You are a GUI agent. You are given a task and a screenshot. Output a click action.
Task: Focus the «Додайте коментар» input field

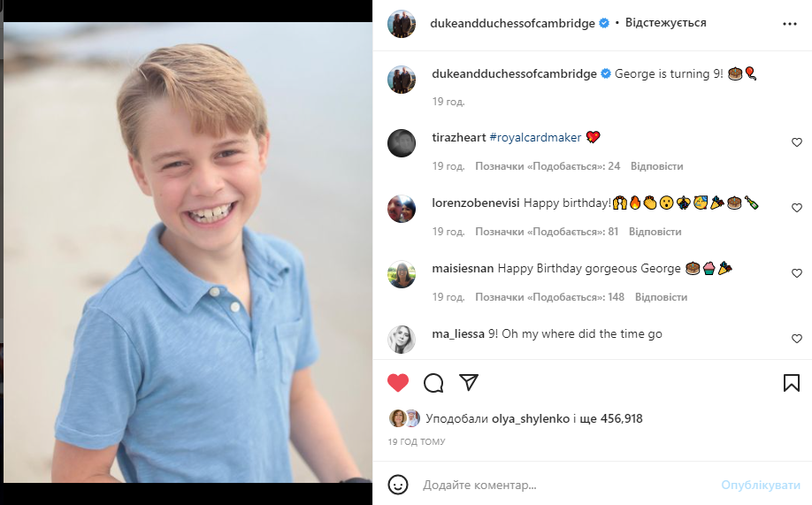566,486
